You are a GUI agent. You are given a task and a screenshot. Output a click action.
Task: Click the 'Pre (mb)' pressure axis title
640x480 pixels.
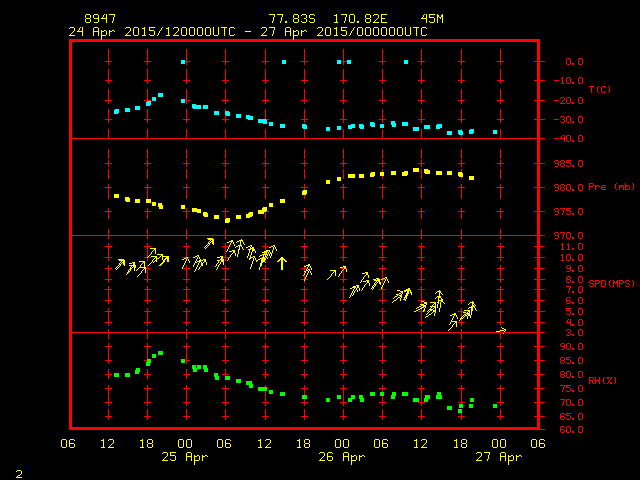coord(611,187)
